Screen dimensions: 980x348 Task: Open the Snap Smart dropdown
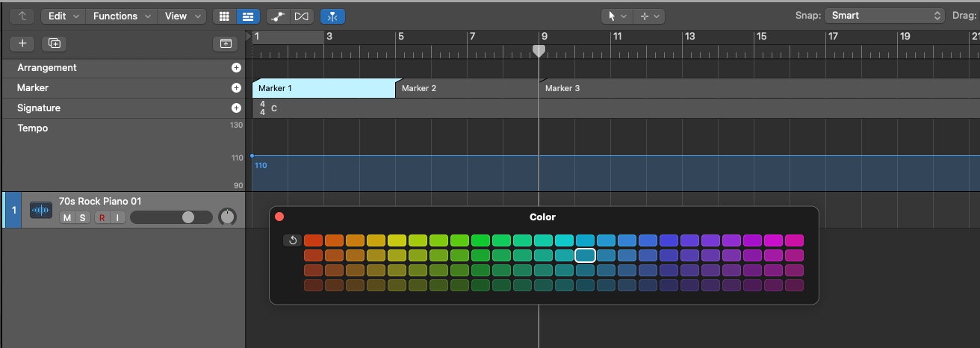[885, 16]
